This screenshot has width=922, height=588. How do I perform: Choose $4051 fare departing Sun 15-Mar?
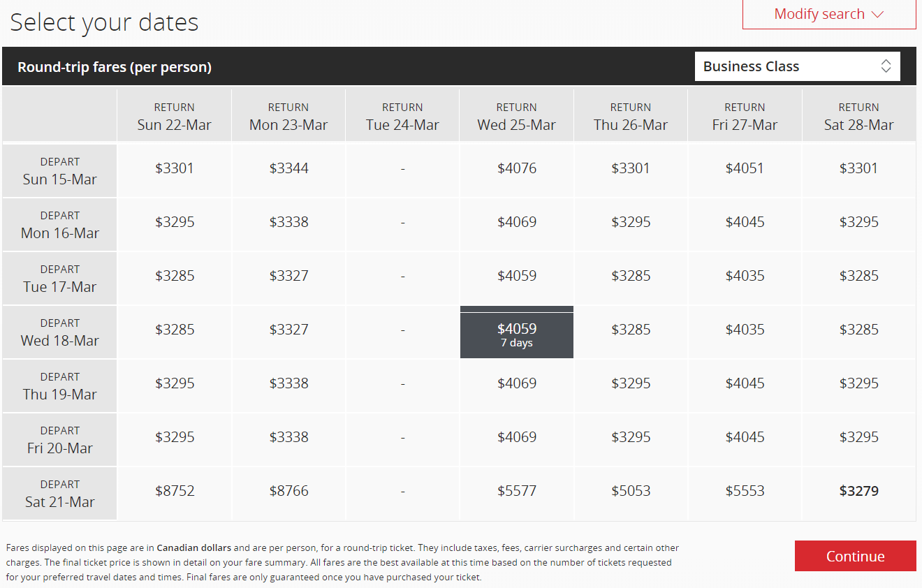(x=745, y=168)
